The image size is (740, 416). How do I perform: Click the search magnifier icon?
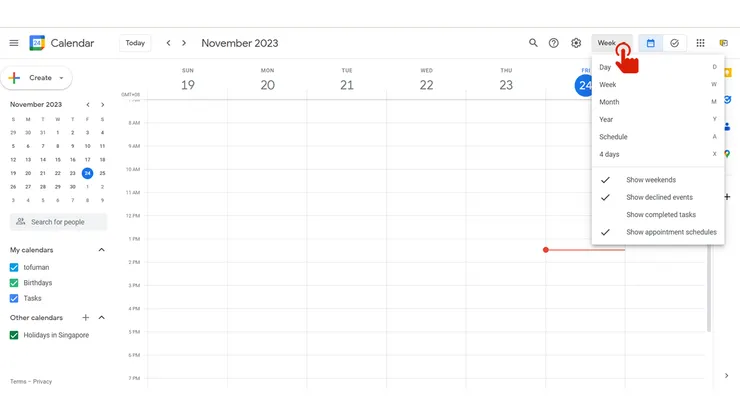point(533,43)
